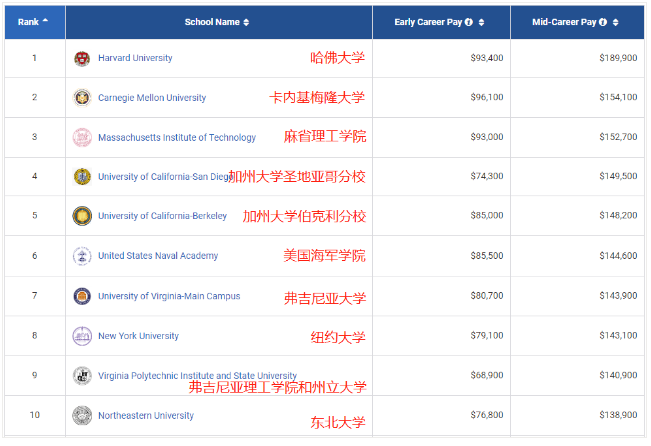The height and width of the screenshot is (446, 651).
Task: Click the United States Naval Academy crest
Action: click(82, 256)
